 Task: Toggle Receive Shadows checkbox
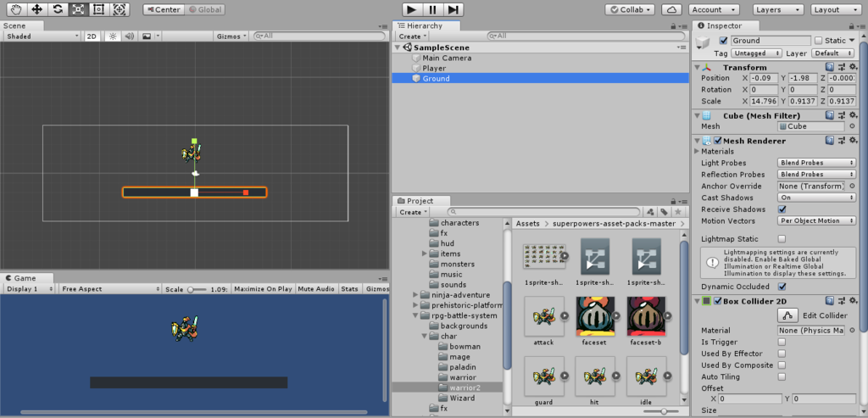782,209
